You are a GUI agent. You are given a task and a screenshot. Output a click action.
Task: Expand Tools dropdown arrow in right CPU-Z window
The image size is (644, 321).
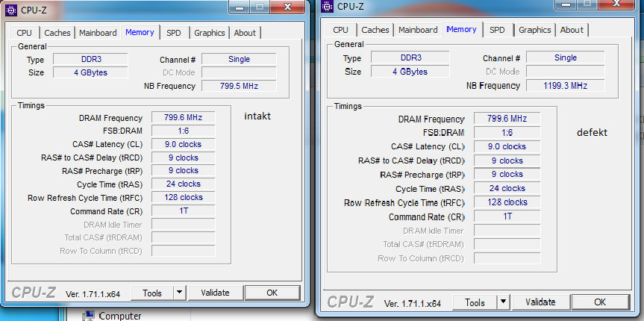pyautogui.click(x=504, y=302)
